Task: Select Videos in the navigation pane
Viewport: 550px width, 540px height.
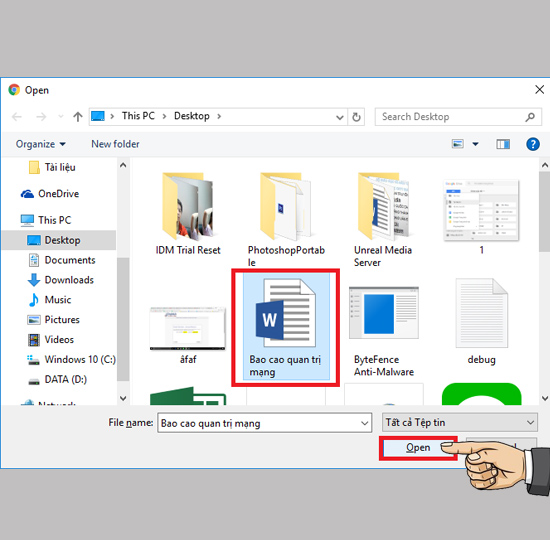Action: [51, 340]
